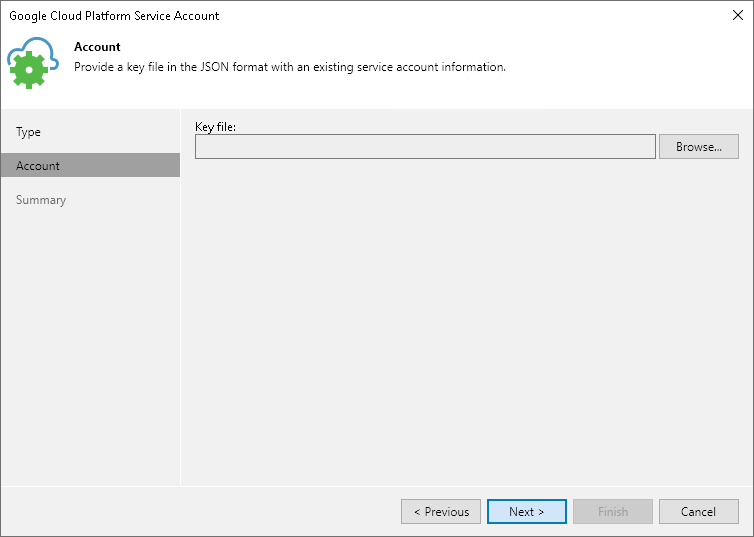Return using the < Previous button
The height and width of the screenshot is (537, 754).
click(x=441, y=512)
